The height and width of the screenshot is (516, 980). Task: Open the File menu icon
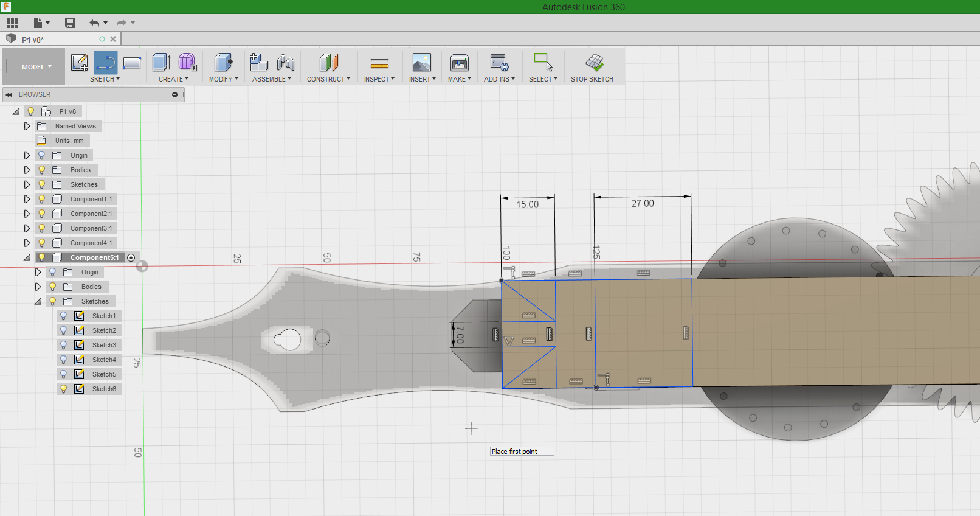point(38,23)
